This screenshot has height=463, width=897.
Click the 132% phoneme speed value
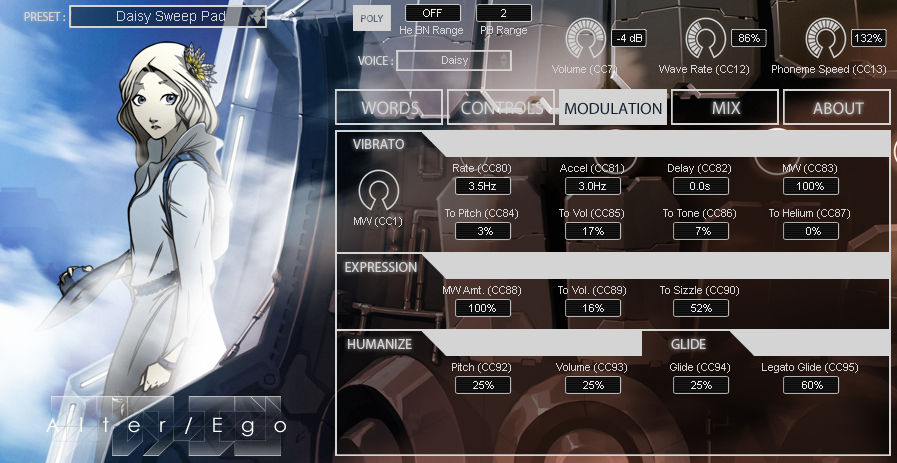[x=868, y=38]
